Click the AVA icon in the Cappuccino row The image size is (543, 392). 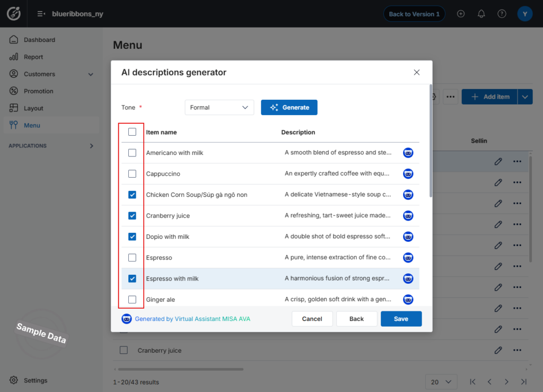(x=408, y=174)
